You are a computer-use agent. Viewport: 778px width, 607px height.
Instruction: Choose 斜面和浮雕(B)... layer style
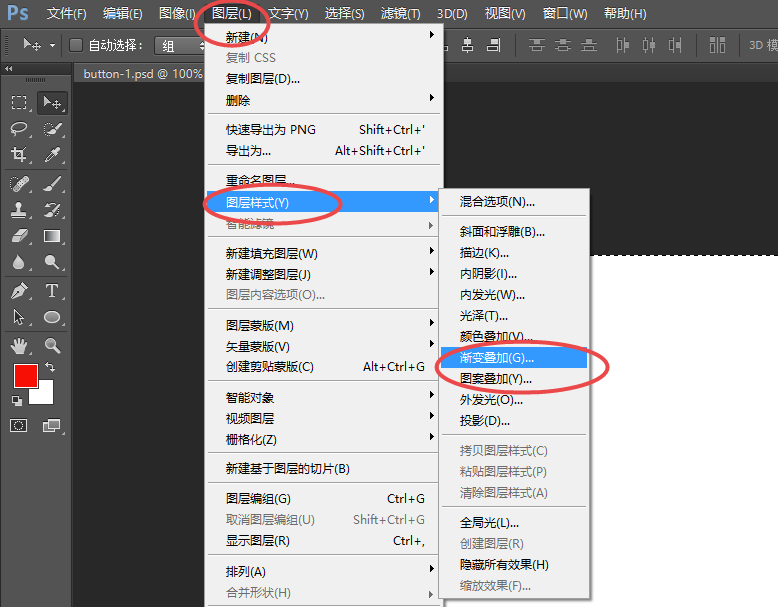[x=514, y=232]
